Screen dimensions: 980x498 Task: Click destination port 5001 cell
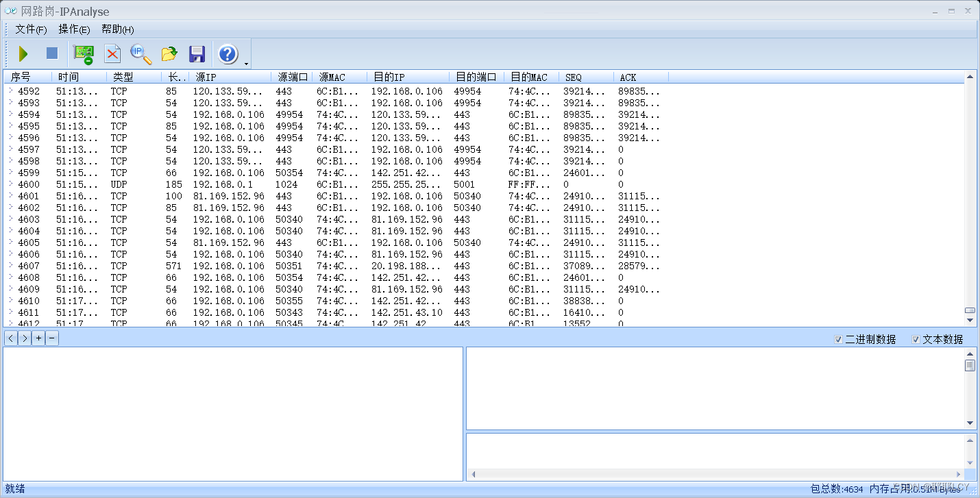click(465, 184)
